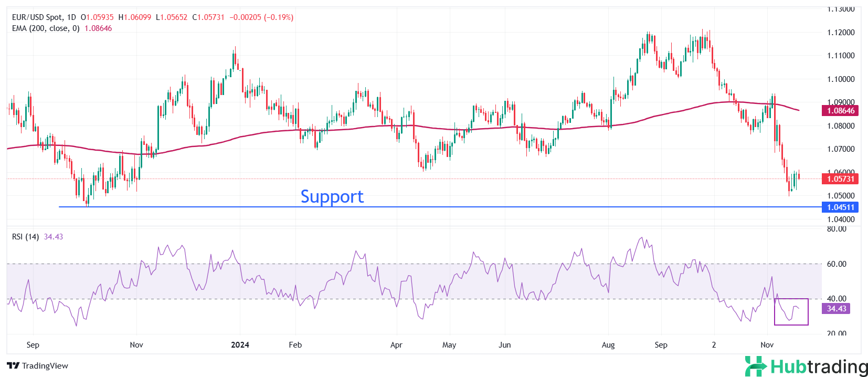Click the Jun label on the time axis
Viewport: 868px width, 377px height.
tap(504, 345)
